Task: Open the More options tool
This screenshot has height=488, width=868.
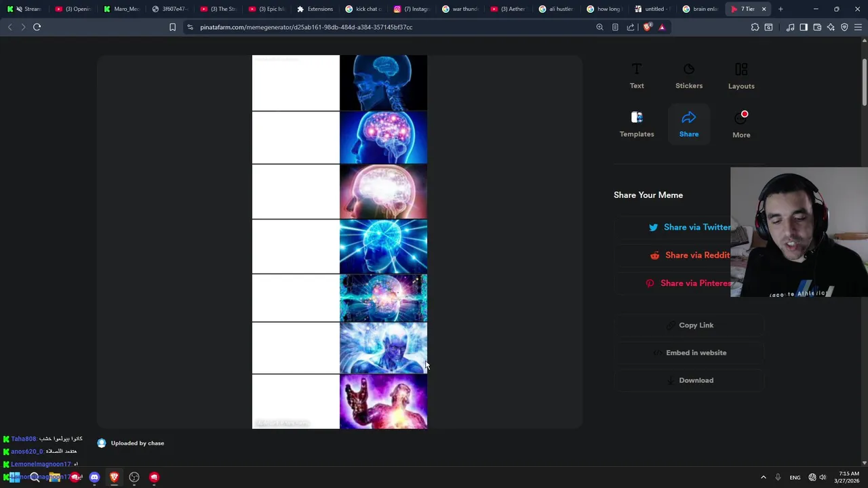Action: coord(741,125)
